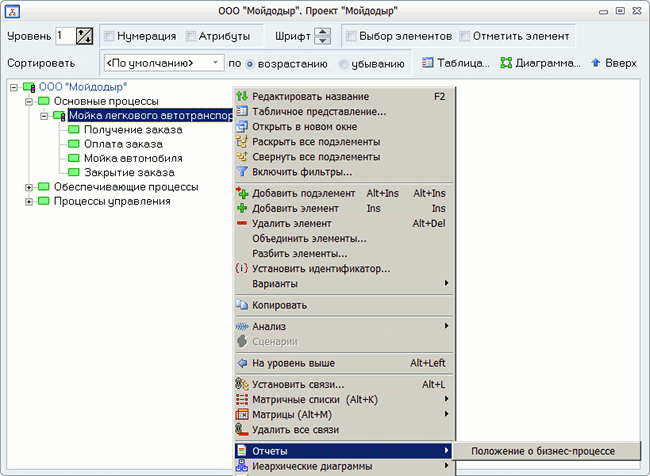Expand the Процессы управления node
650x476 pixels.
pos(29,202)
